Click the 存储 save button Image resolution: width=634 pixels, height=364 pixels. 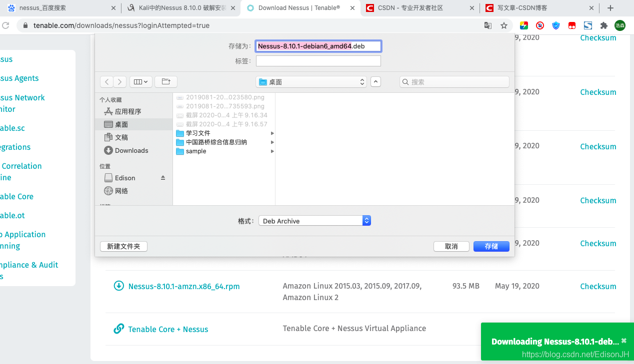click(x=491, y=246)
